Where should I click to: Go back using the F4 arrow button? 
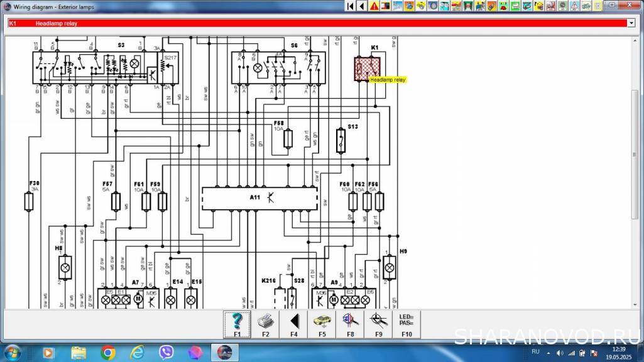(293, 324)
